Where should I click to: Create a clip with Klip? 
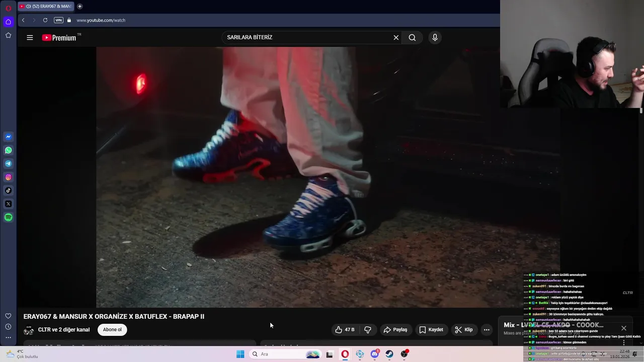coord(464,330)
